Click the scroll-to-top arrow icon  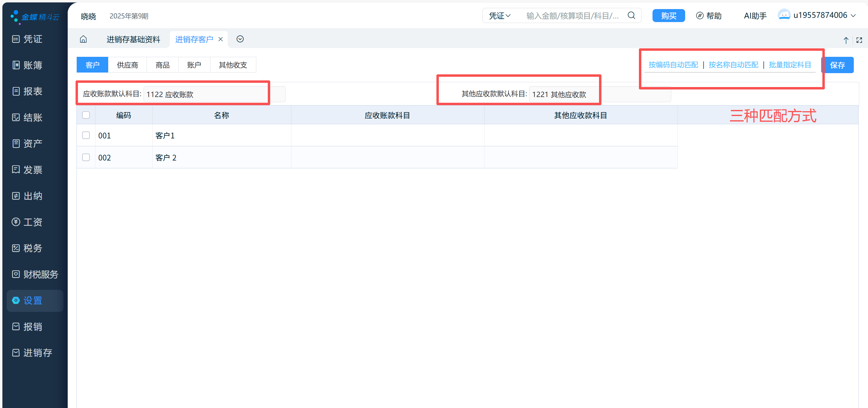(846, 40)
